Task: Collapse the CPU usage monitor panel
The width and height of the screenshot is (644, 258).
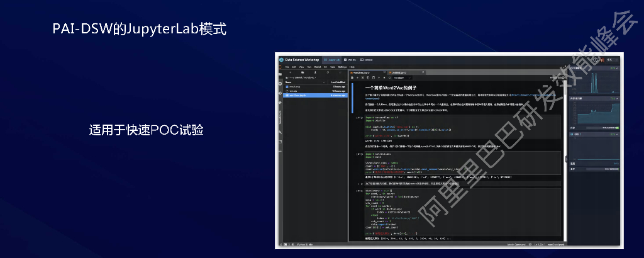Action: 618,68
